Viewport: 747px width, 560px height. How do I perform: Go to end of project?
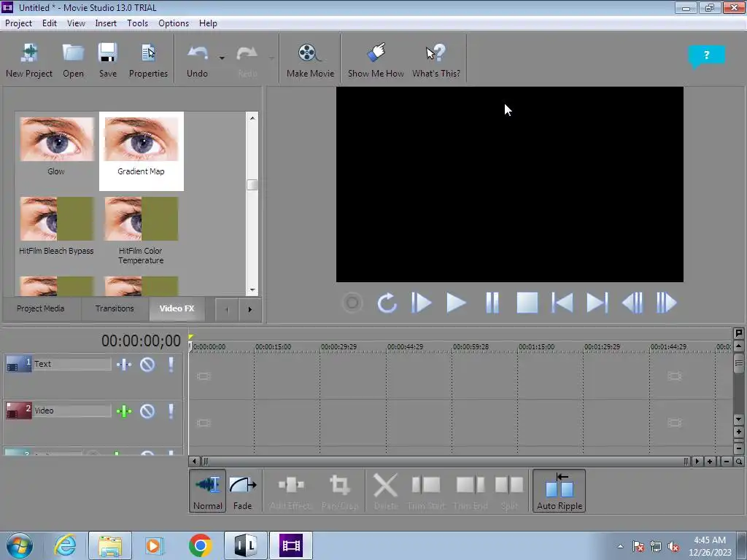click(597, 303)
